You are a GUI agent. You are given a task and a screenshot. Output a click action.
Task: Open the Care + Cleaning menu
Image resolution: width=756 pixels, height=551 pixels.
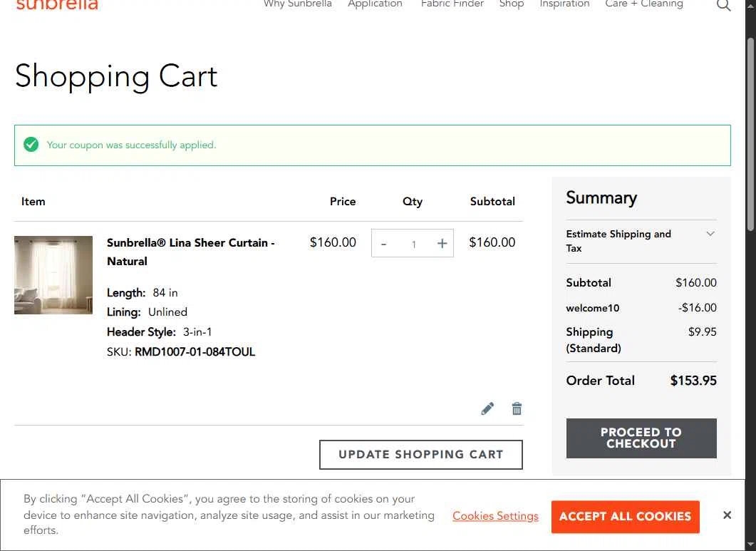tap(643, 4)
